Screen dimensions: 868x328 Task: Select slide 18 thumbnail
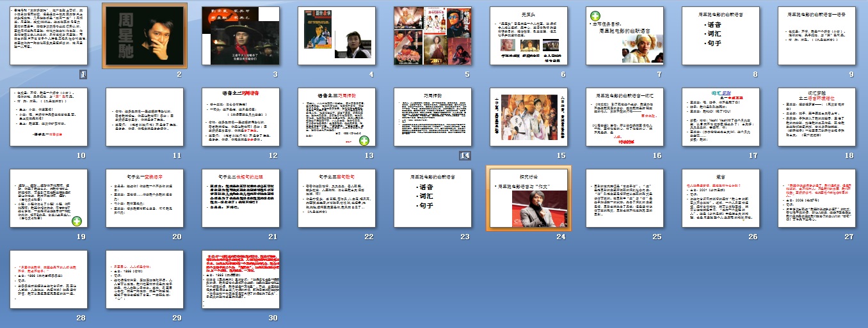(x=817, y=117)
